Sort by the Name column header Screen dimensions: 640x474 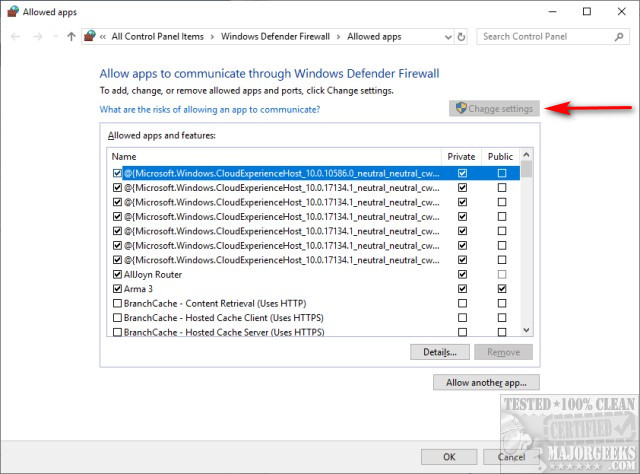click(x=274, y=157)
